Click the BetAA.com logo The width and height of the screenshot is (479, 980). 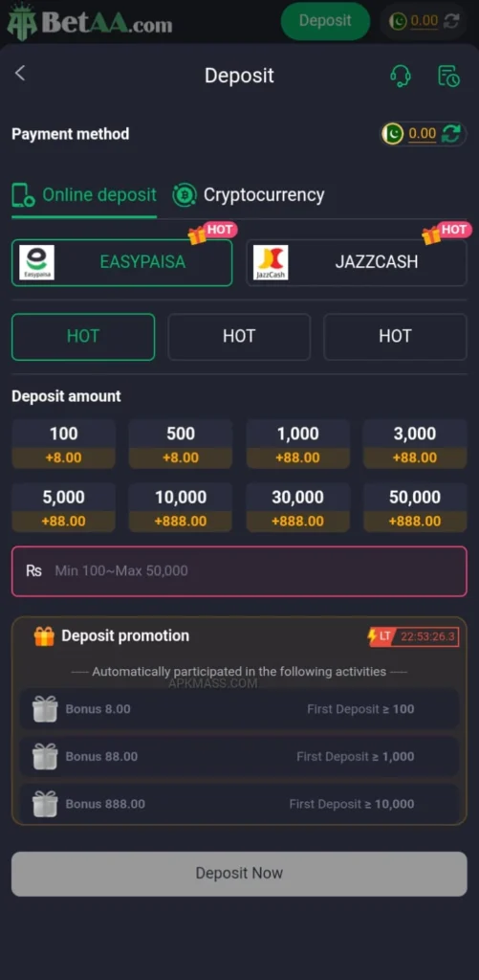(90, 22)
